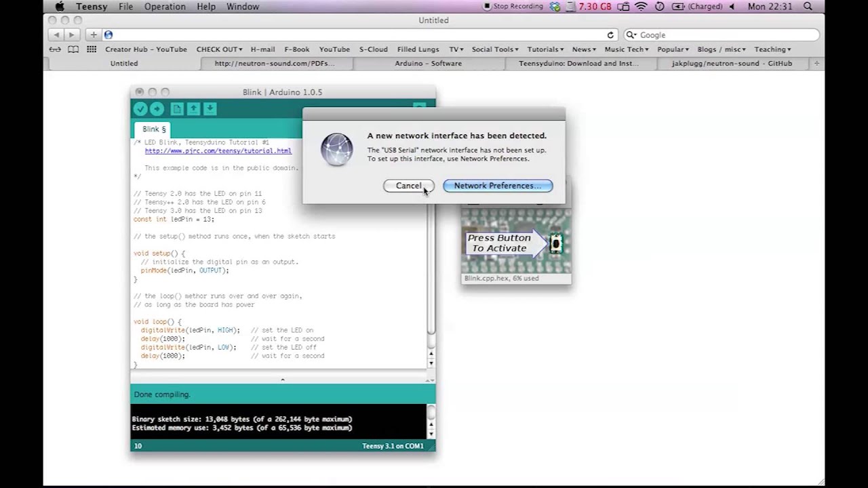This screenshot has width=868, height=488.
Task: Expand TV bookmarks folder
Action: tap(456, 49)
